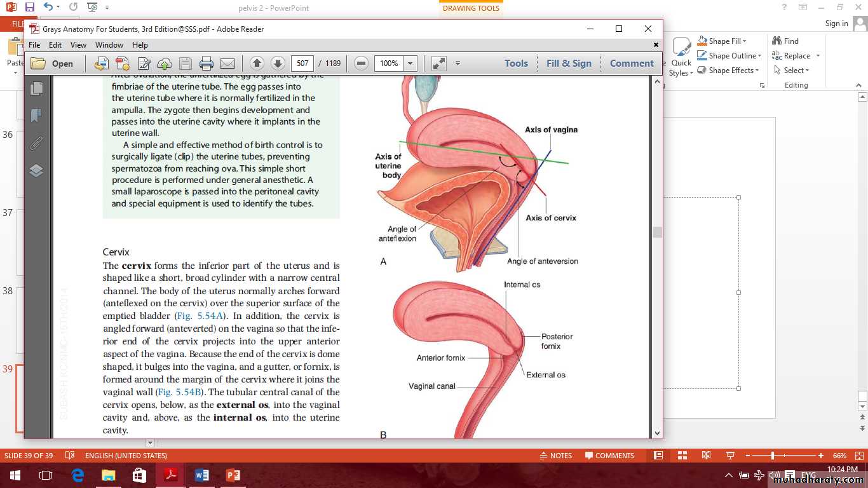Open the Fill & Sign pane
Viewport: 868px width, 488px height.
[569, 64]
